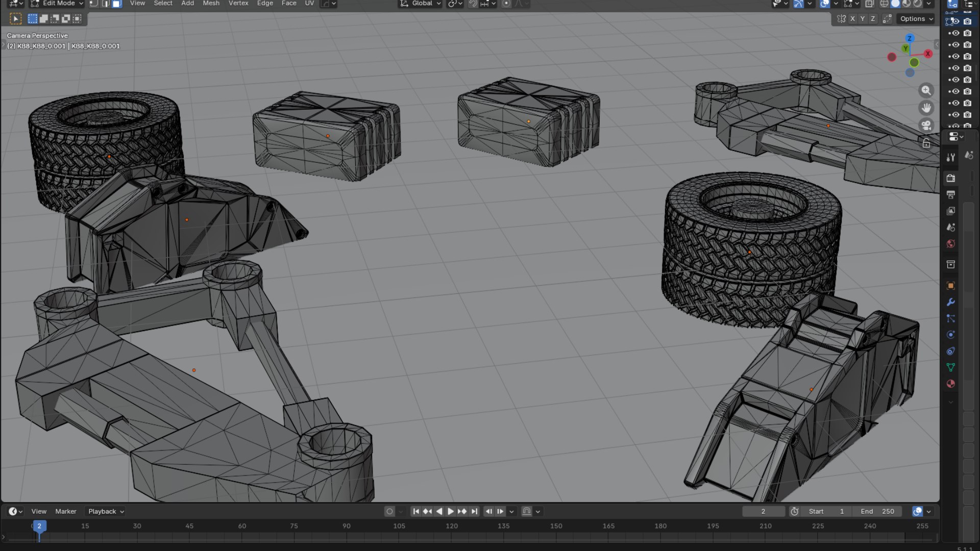Open the Global transform orientation dropdown
980x551 pixels.
pos(421,4)
